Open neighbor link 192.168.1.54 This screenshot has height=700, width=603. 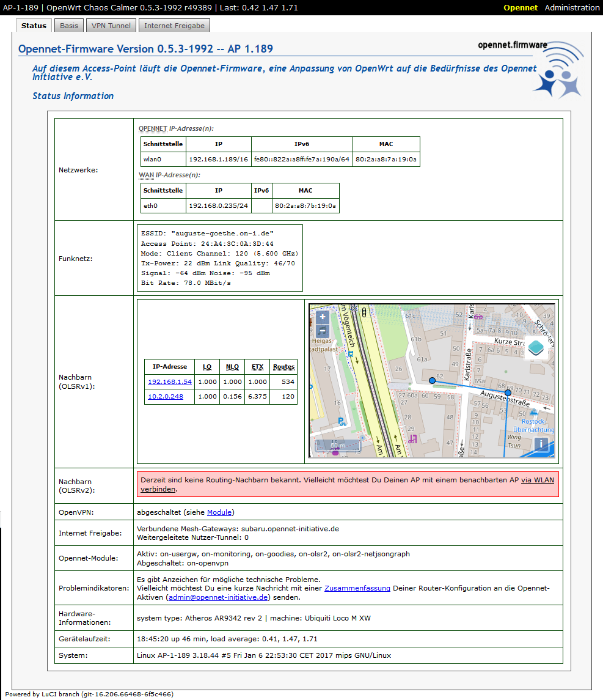pyautogui.click(x=170, y=381)
